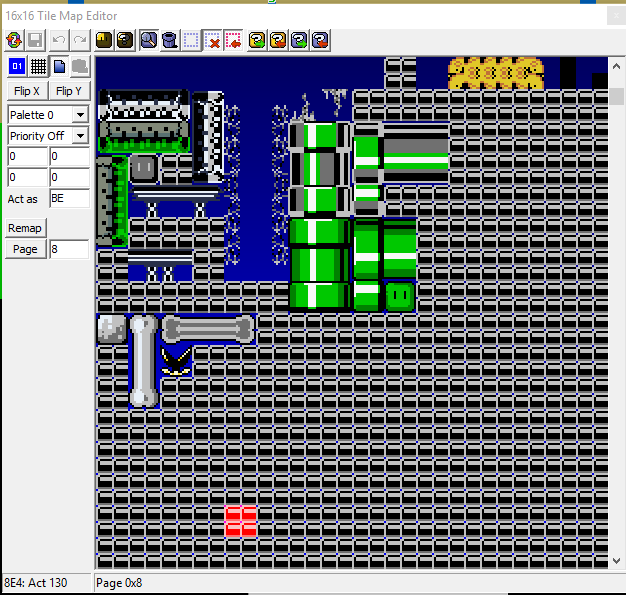Click blue question block with red arrow
This screenshot has height=595, width=626.
[320, 40]
